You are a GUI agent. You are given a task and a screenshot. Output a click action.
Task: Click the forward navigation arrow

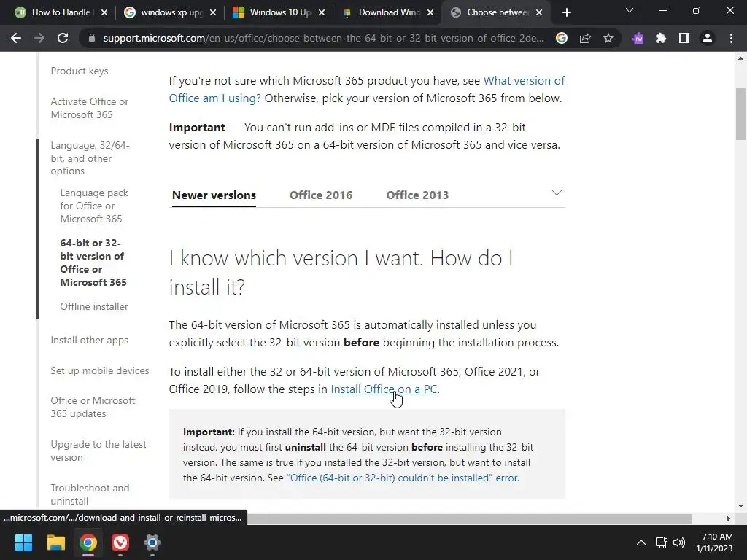tap(39, 38)
